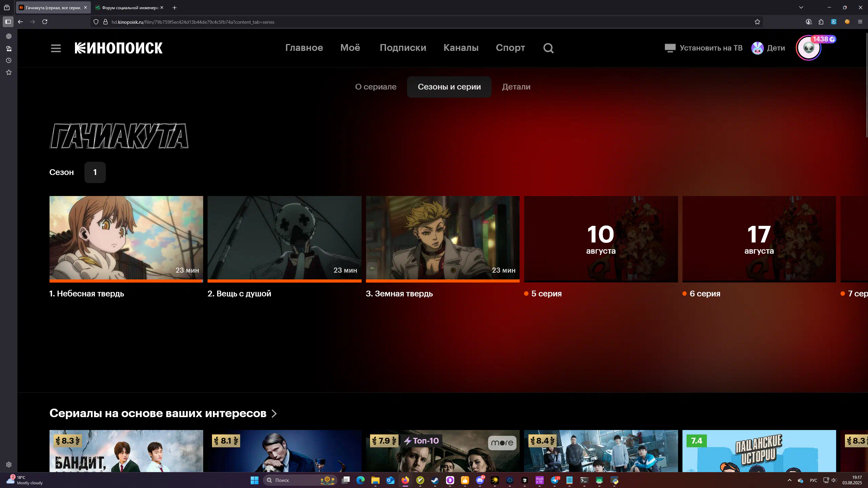
Task: Open the upcoming 5 серия card dated 10 августа
Action: point(601,239)
